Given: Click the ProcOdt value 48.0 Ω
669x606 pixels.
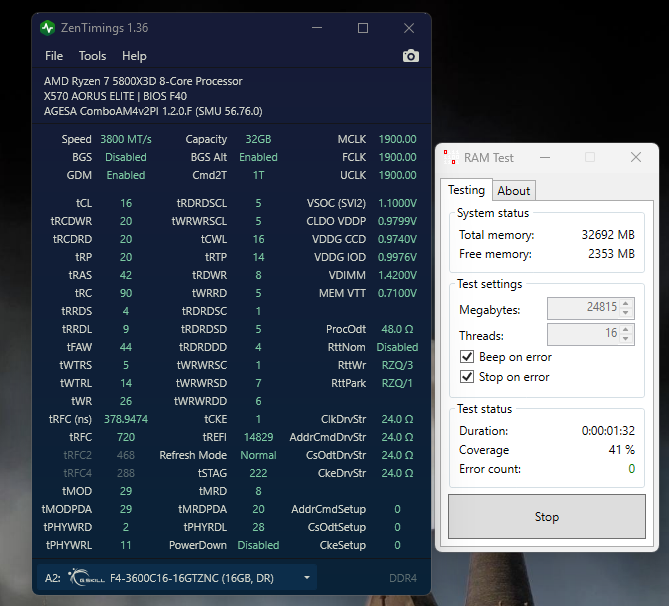Looking at the screenshot, I should [397, 329].
